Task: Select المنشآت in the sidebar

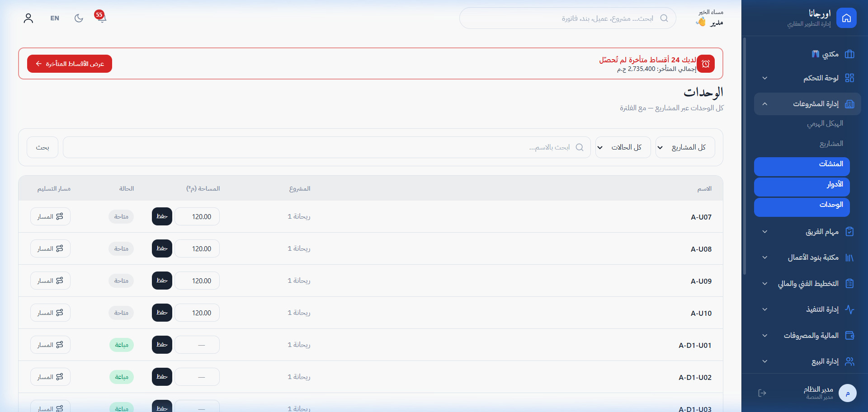Action: [x=802, y=166]
